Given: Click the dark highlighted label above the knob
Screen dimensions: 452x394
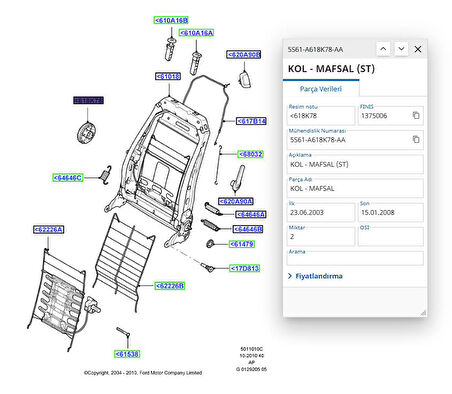Looking at the screenshot, I should click(x=88, y=100).
